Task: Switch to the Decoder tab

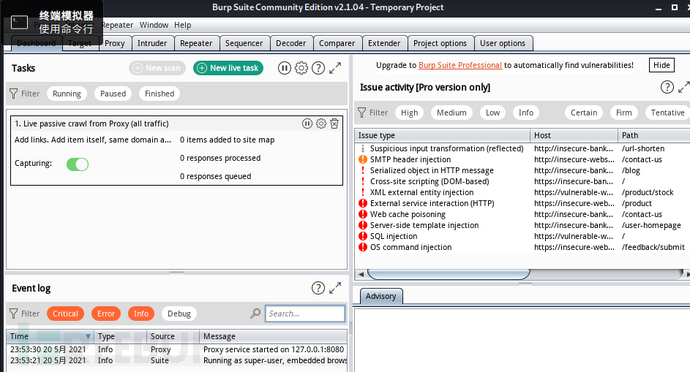Action: pyautogui.click(x=291, y=43)
